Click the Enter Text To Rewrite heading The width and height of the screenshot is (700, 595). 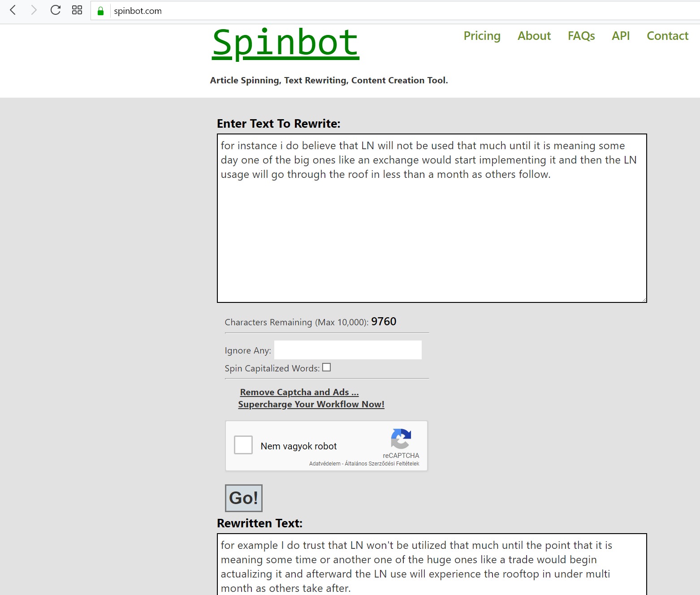[x=279, y=124]
